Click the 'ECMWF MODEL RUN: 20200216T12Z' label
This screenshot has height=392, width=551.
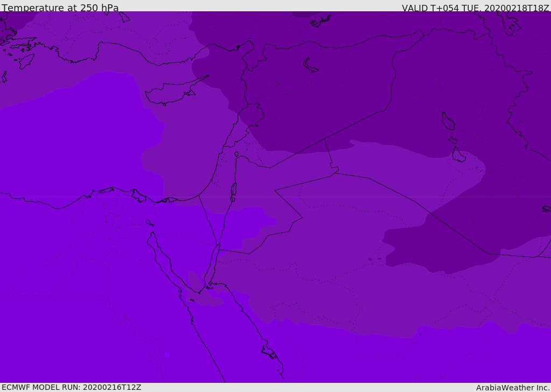[x=72, y=387]
